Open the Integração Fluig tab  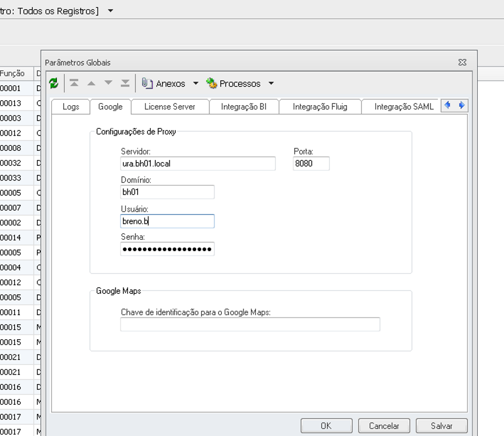pyautogui.click(x=320, y=106)
